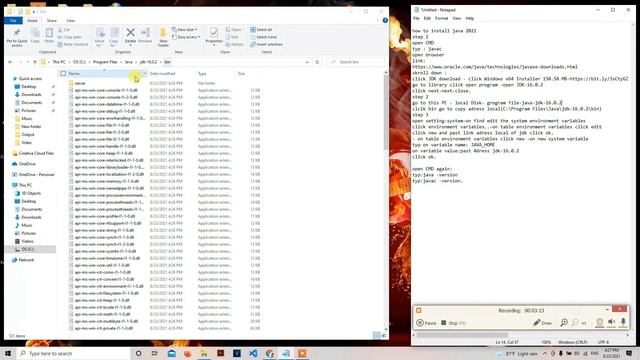Open the server folder in the file list

[80, 83]
